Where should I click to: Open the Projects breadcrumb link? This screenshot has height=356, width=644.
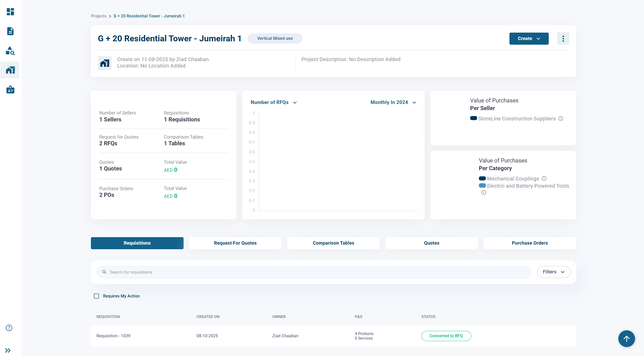pyautogui.click(x=98, y=16)
